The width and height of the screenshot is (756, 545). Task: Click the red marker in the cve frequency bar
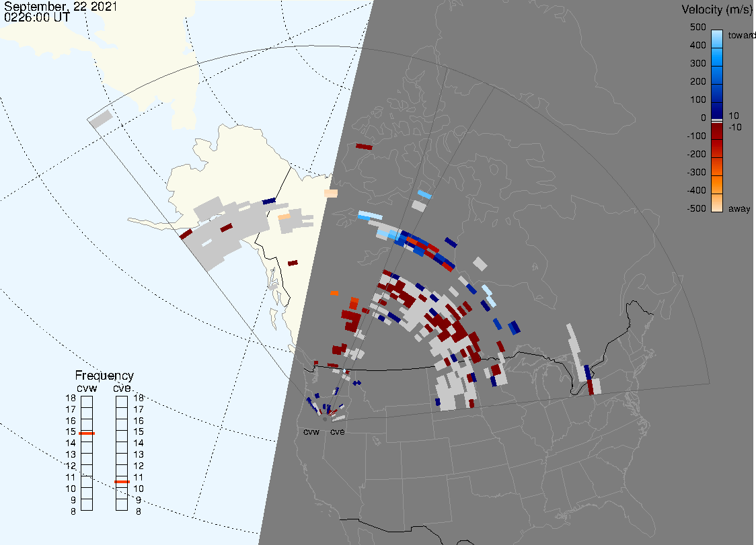pos(122,482)
